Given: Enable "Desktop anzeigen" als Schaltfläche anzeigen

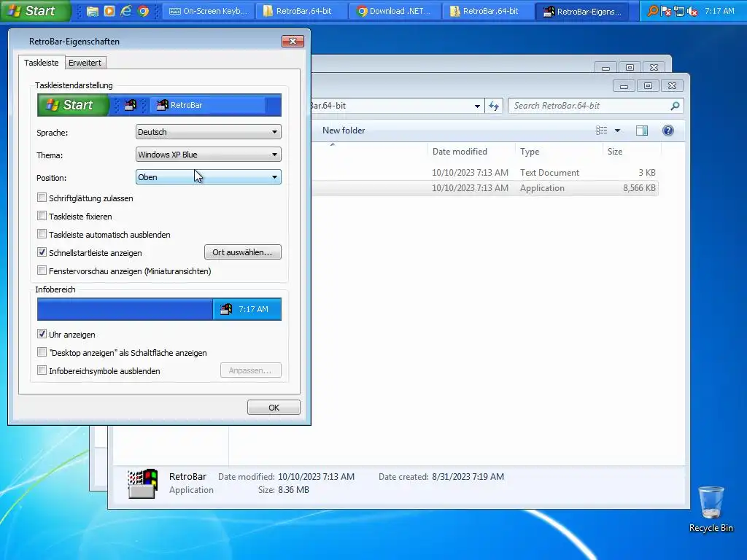Looking at the screenshot, I should pyautogui.click(x=42, y=352).
